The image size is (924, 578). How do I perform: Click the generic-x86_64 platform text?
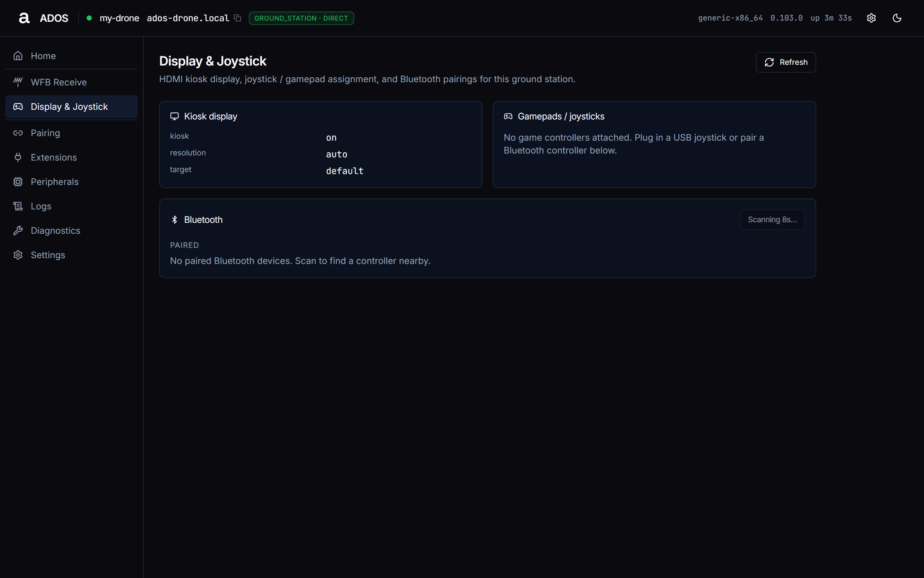point(730,18)
